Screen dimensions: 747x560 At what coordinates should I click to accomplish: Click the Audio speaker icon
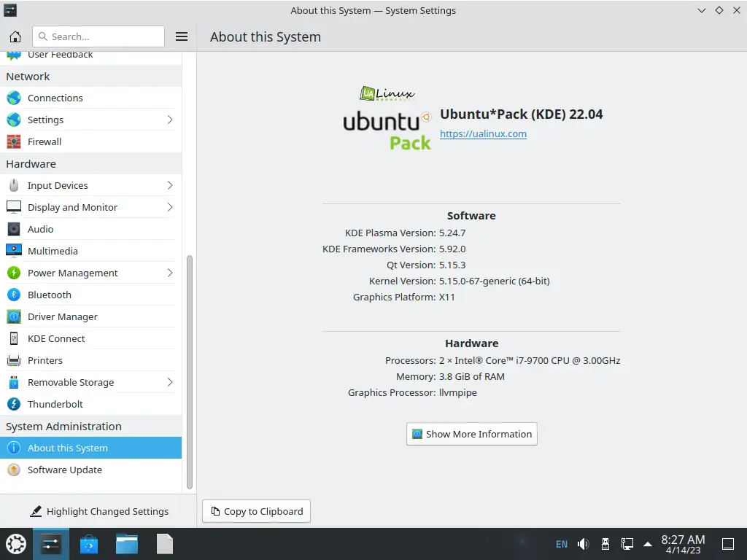[14, 229]
